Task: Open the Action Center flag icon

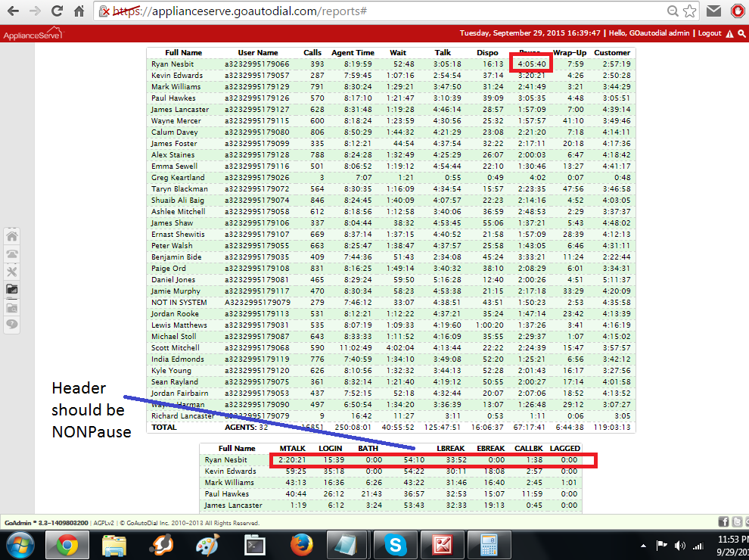Action: tap(661, 546)
